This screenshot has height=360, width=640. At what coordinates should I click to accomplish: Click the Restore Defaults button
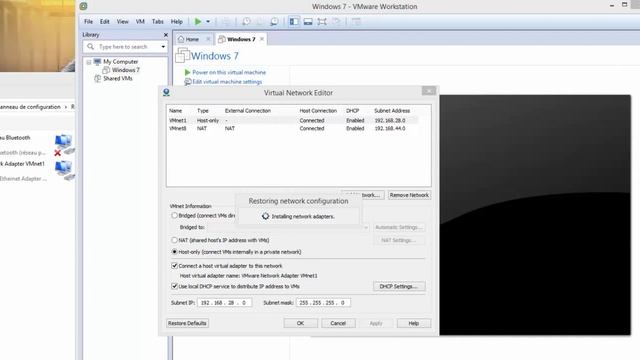187,323
